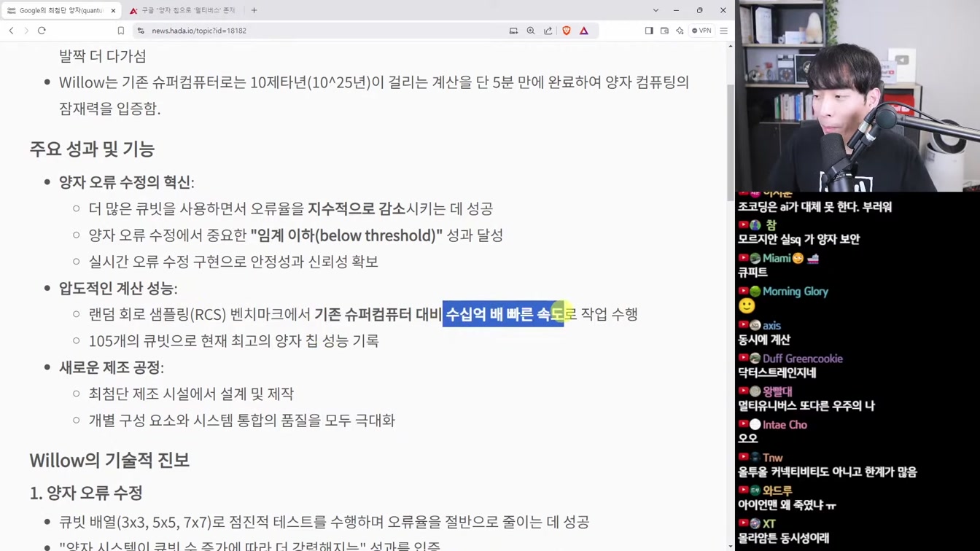Viewport: 980px width, 551px height.
Task: Click the 양자 오류 수정의 혁신 bullet
Action: 126,181
